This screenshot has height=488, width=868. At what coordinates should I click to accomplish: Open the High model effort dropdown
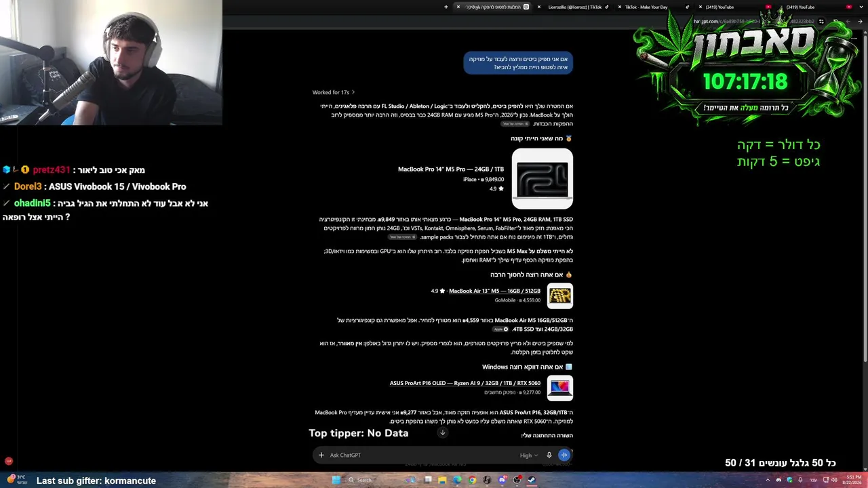[x=528, y=455]
